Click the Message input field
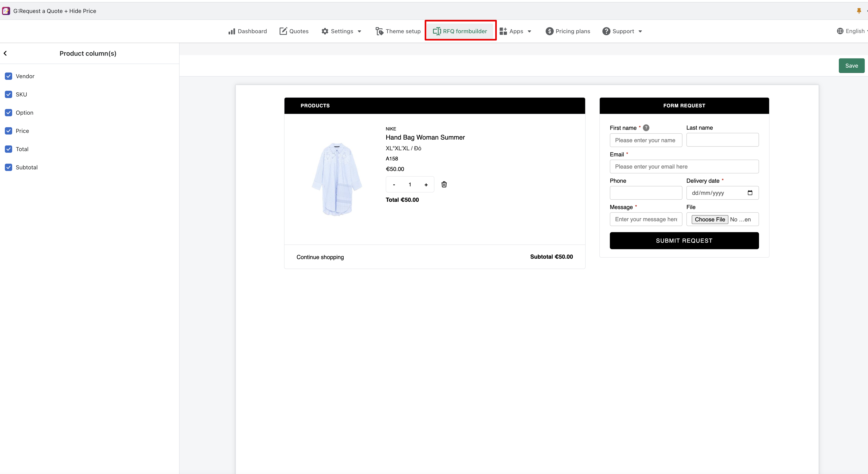Viewport: 868px width, 474px height. [646, 219]
